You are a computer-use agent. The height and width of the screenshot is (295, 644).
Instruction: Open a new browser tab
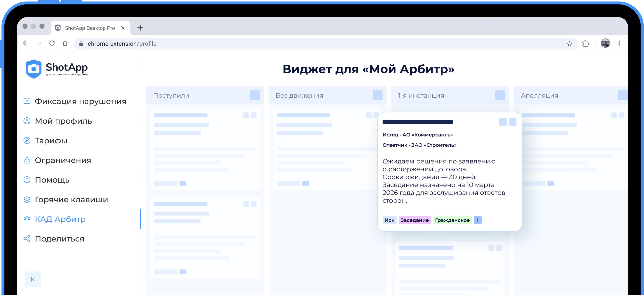coord(140,28)
